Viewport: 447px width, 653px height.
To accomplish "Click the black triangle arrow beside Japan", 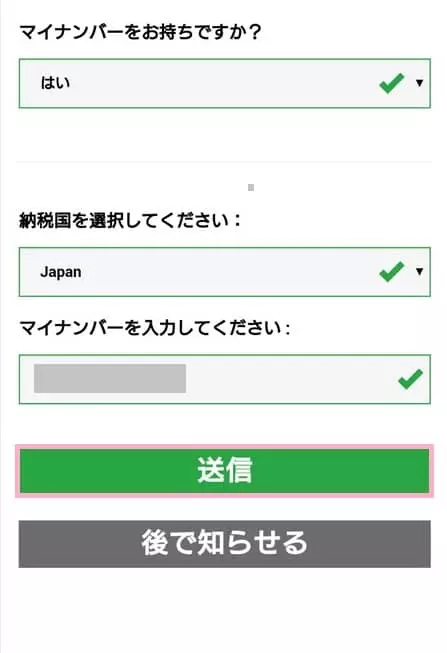I will click(420, 272).
